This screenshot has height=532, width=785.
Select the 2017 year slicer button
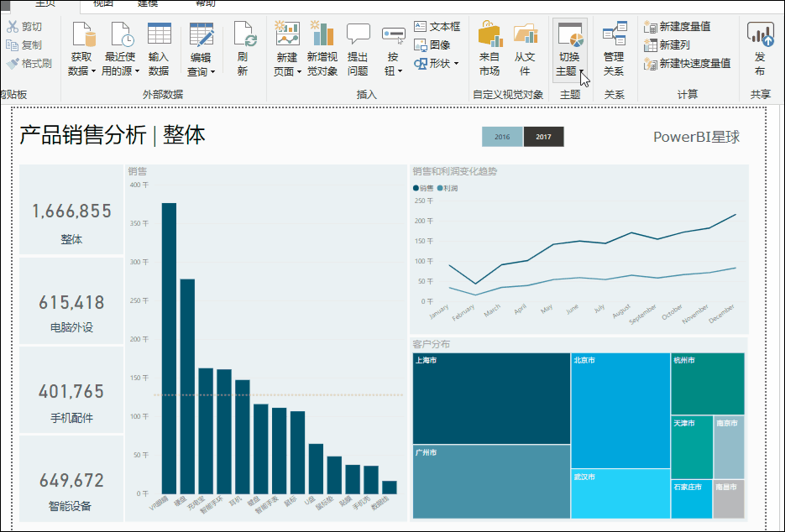544,137
